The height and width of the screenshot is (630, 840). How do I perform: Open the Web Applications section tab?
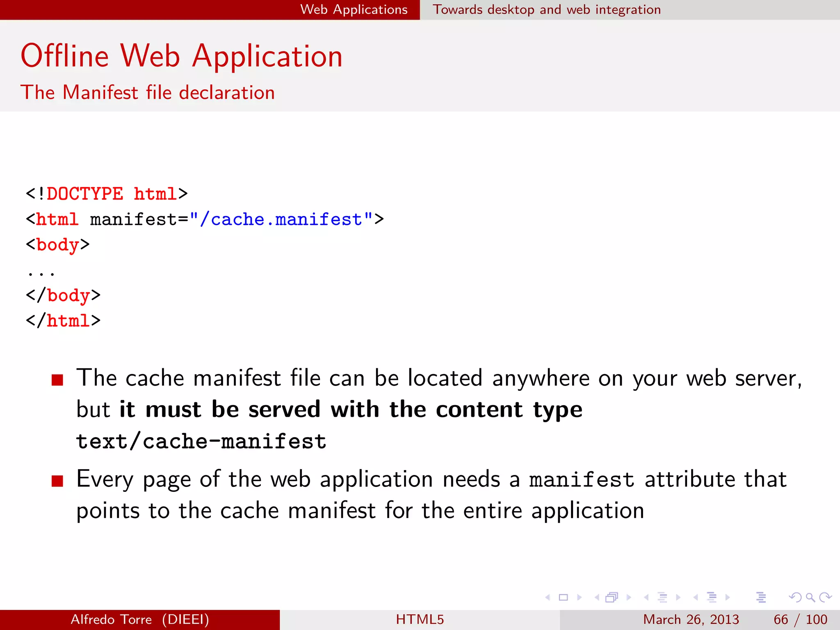[x=354, y=9]
